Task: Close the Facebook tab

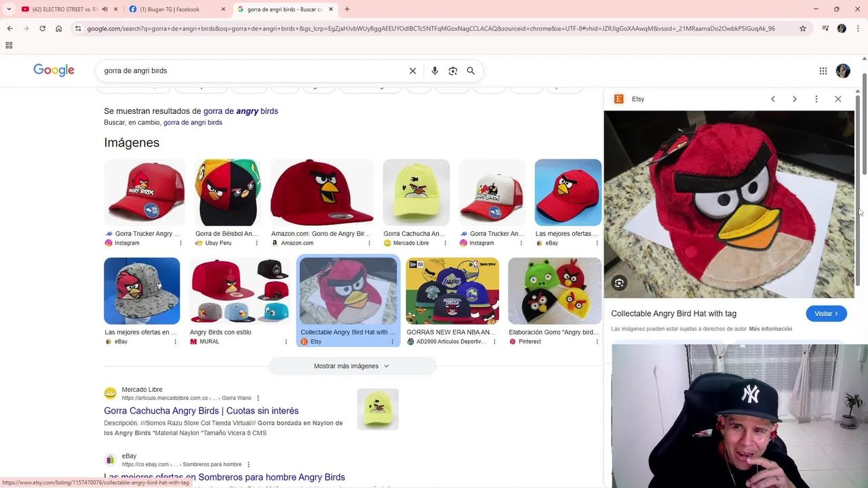Action: [223, 9]
